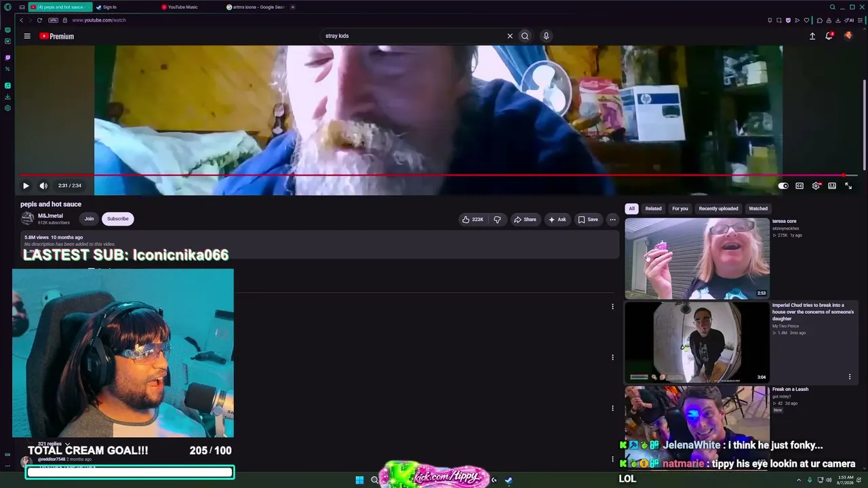The image size is (868, 488).
Task: Open the Imperial Chud video thumbnail
Action: 697,342
